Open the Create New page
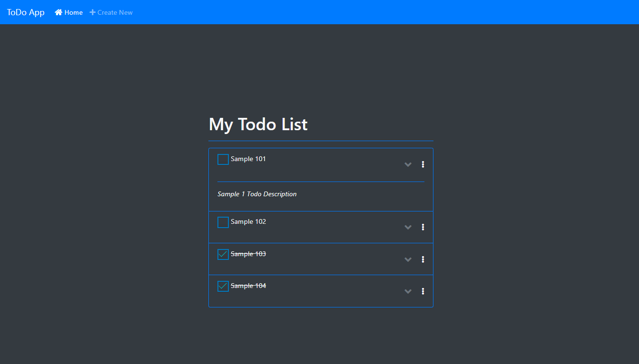This screenshot has width=639, height=364. point(115,12)
